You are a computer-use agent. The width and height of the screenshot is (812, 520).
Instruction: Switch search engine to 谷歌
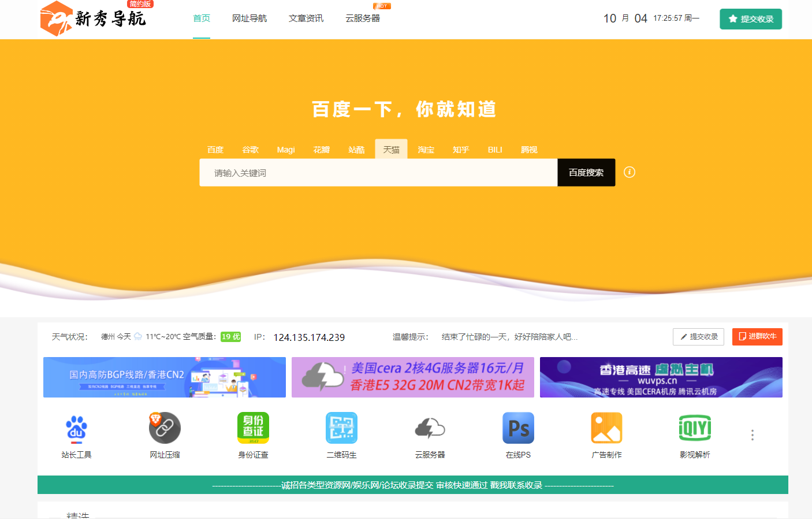[250, 149]
